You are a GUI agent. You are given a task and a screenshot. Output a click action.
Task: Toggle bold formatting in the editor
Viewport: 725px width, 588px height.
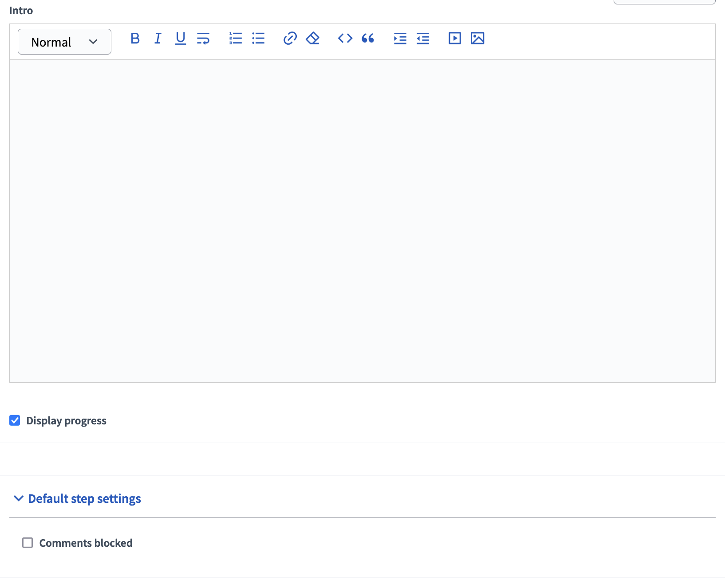(135, 39)
